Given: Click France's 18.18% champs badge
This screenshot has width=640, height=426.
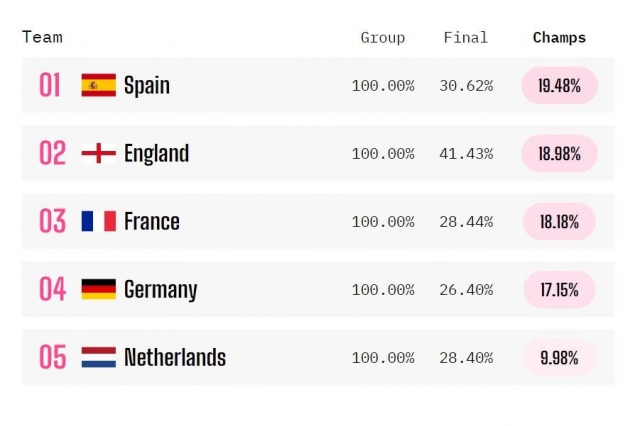Looking at the screenshot, I should (x=559, y=222).
